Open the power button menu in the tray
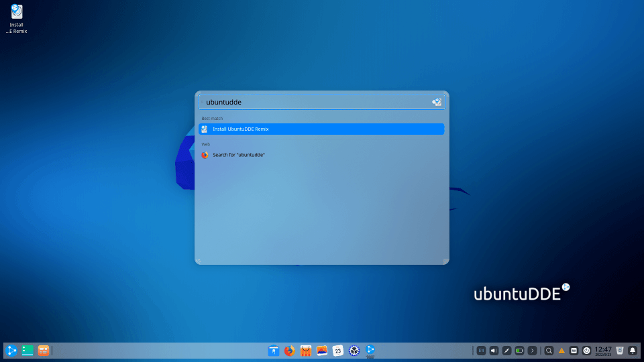Screen dimensions: 644x362 point(587,350)
